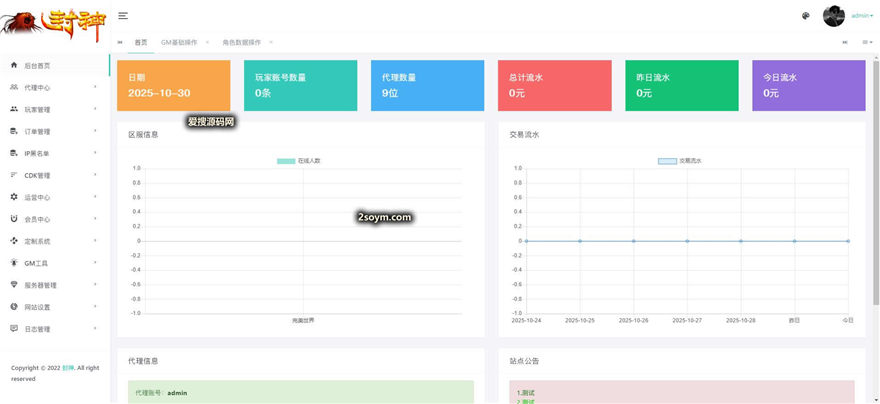880x404 pixels.
Task: Switch to the GM基础操作 tab
Action: (179, 42)
